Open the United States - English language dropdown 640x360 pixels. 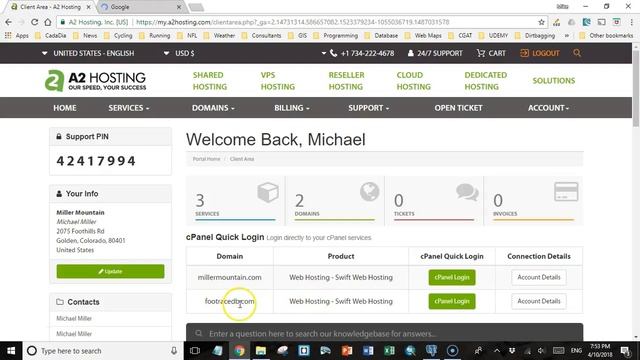88,53
